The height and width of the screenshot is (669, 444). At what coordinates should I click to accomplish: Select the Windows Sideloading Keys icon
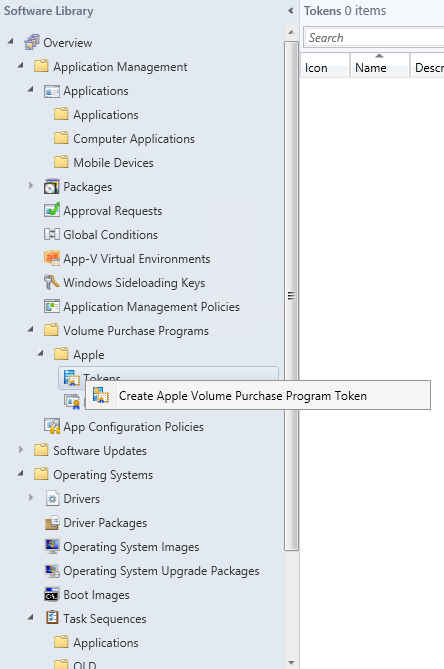tap(52, 282)
